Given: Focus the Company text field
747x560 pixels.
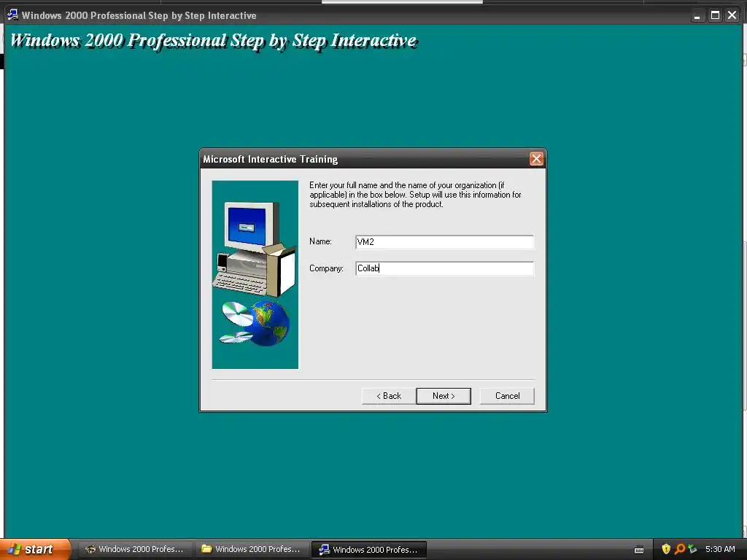Looking at the screenshot, I should pyautogui.click(x=444, y=268).
